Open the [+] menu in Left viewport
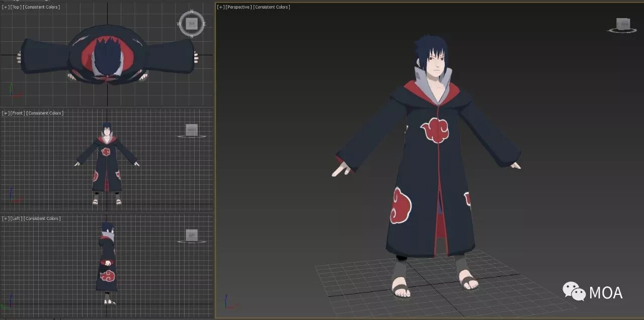The height and width of the screenshot is (320, 644). (5, 219)
